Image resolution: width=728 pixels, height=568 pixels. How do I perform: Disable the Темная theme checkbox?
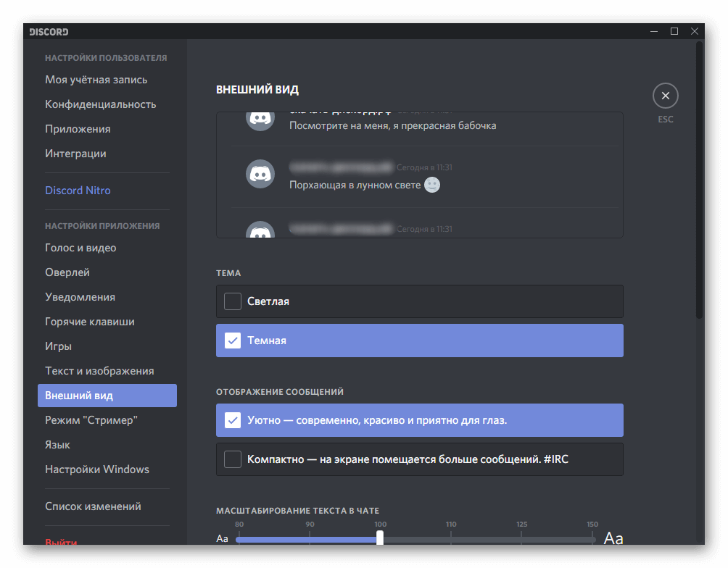tap(232, 339)
